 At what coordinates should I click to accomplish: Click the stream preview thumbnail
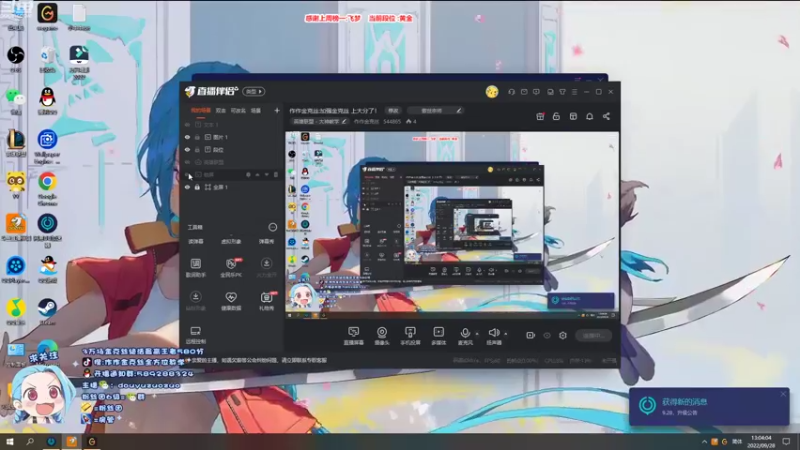tap(452, 226)
